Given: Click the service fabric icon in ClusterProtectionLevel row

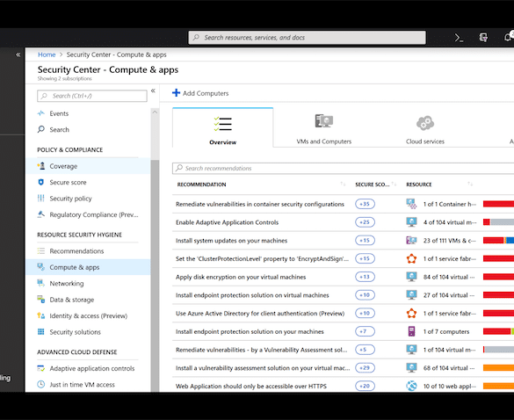Looking at the screenshot, I should (x=411, y=258).
